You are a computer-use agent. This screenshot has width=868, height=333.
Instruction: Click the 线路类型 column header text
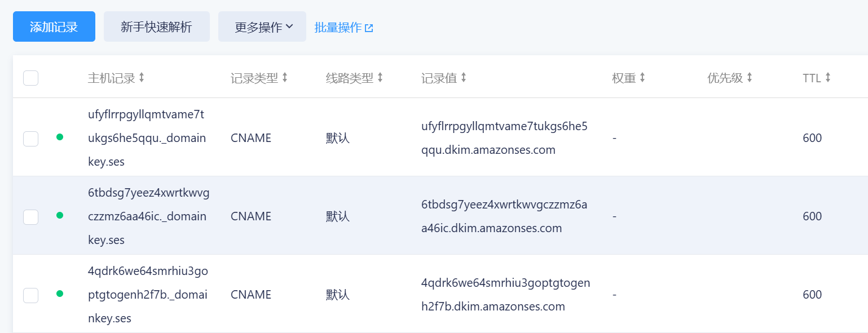tap(350, 78)
